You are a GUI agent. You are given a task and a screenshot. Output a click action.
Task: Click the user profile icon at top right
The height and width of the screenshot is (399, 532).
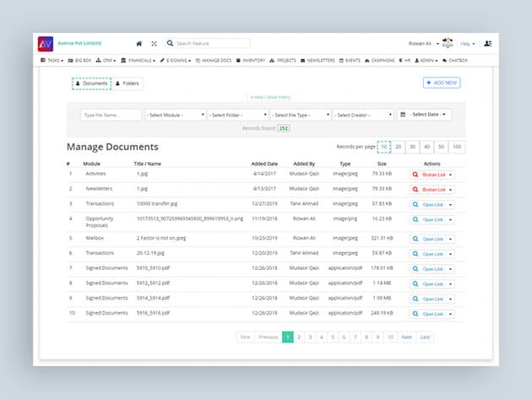coord(488,43)
